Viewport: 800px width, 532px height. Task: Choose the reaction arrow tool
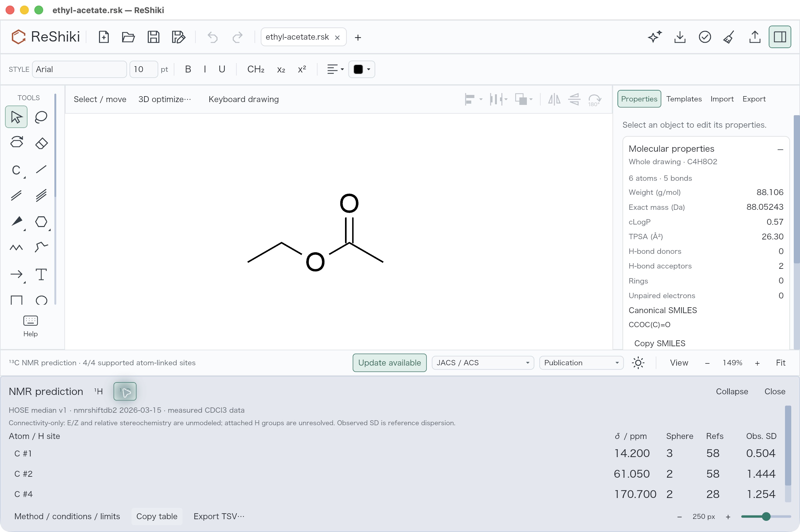tap(16, 274)
